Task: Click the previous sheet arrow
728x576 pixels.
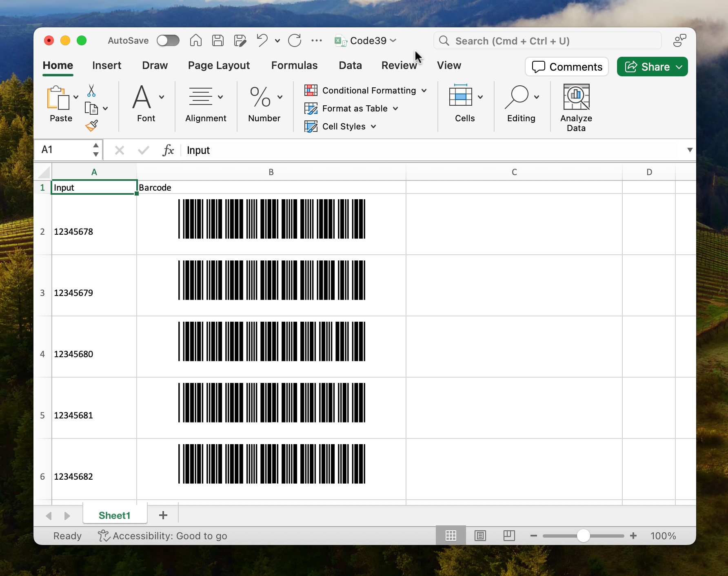Action: pyautogui.click(x=49, y=516)
